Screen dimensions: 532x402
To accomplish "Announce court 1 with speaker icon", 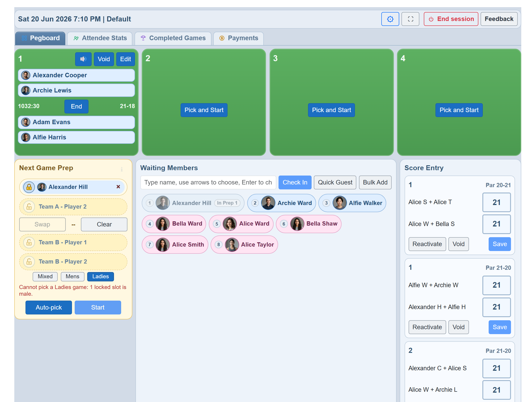I will pyautogui.click(x=83, y=59).
